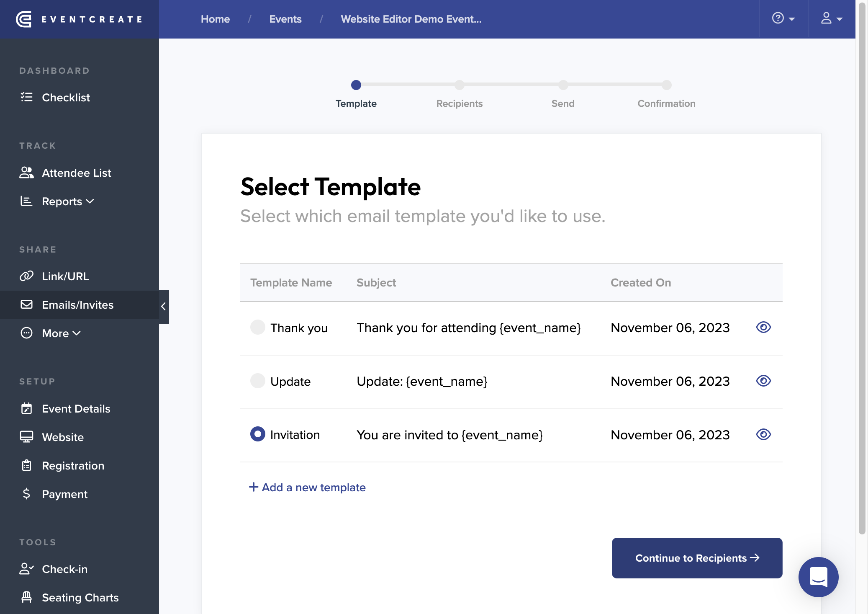This screenshot has height=614, width=868.
Task: Open the chat support bubble
Action: pos(818,577)
